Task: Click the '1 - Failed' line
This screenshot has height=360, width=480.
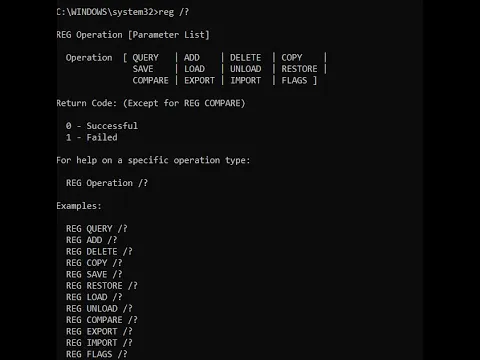Action: click(92, 137)
